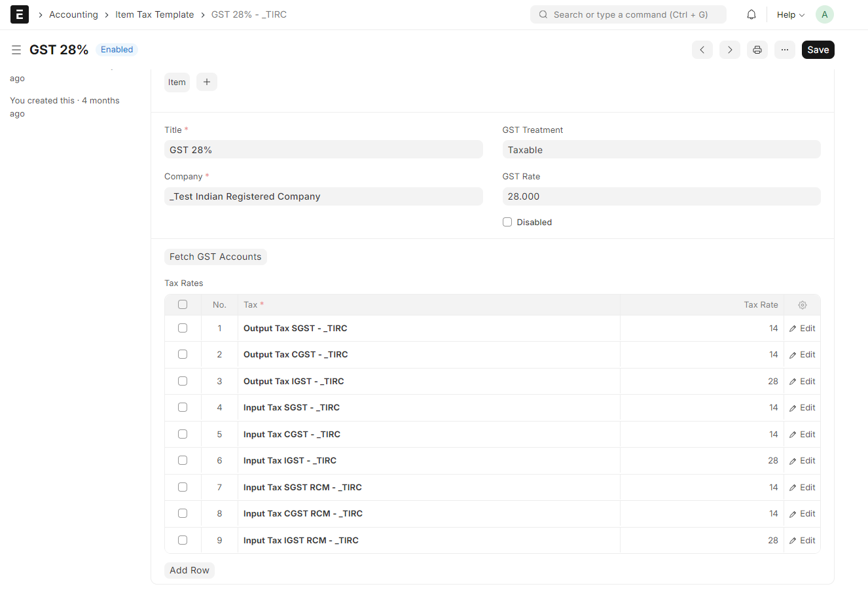Screen dimensions: 868x597
Task: Click Tax Rate 14 in row 1
Action: (702, 329)
